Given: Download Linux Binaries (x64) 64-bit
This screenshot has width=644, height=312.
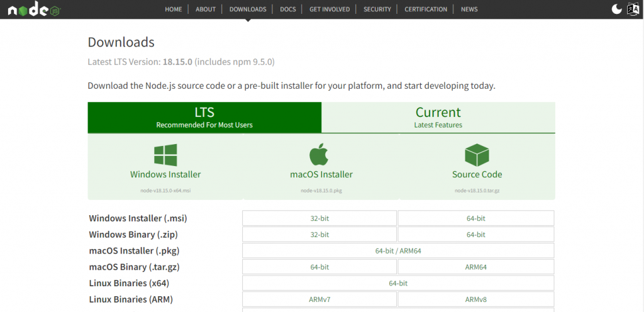Looking at the screenshot, I should [398, 284].
